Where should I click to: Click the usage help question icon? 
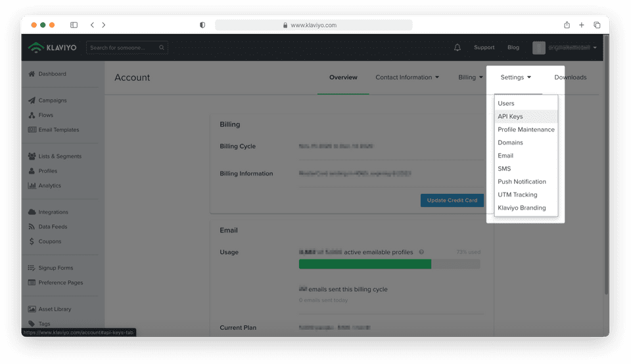point(421,252)
